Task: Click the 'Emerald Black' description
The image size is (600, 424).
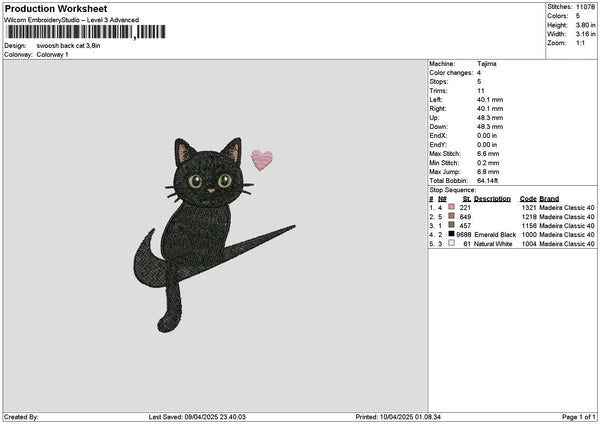Action: point(495,235)
